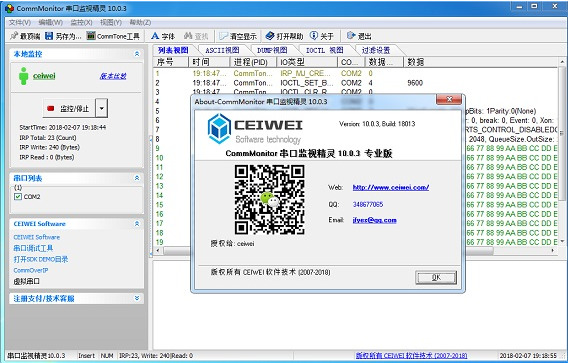This screenshot has height=363, width=568.
Task: Open the 编辑(W) menu
Action: pos(51,22)
